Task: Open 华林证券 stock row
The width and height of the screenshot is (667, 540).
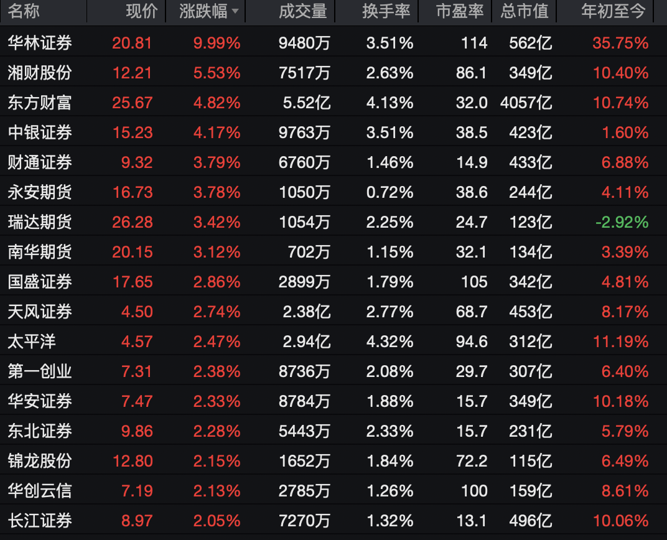Action: [x=40, y=43]
